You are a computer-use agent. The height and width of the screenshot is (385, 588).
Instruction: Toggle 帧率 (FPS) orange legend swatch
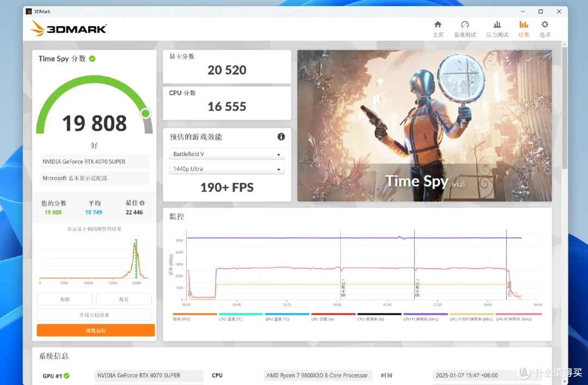(x=194, y=314)
